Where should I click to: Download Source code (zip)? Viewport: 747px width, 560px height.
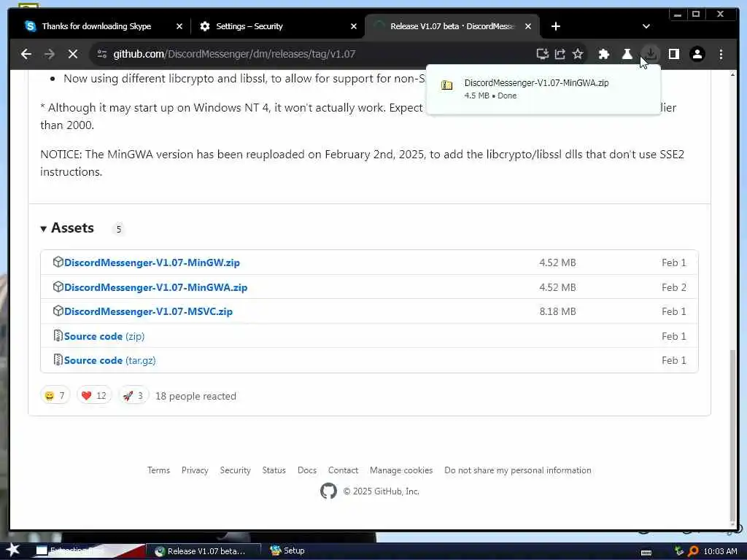(104, 337)
